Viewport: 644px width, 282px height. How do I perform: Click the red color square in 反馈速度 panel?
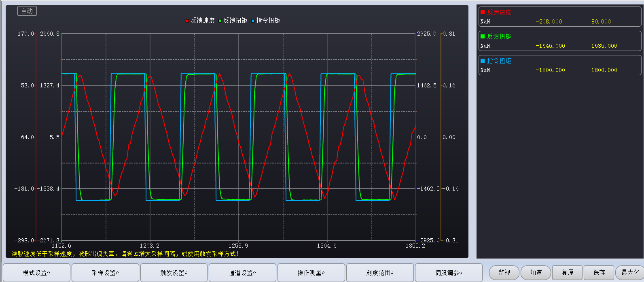pyautogui.click(x=483, y=12)
